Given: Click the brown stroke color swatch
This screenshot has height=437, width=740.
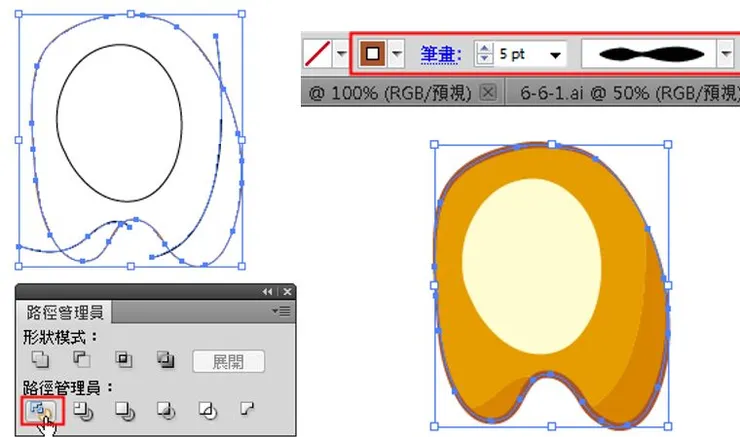Looking at the screenshot, I should (x=372, y=54).
